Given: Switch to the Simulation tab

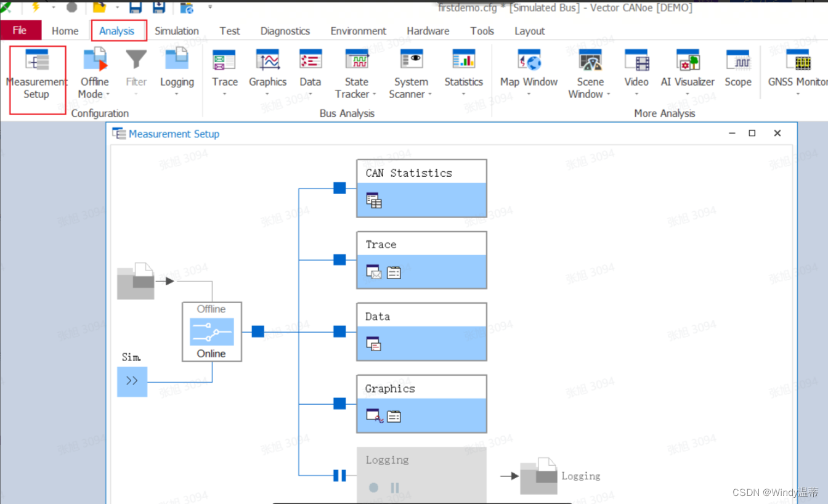Looking at the screenshot, I should coord(177,31).
